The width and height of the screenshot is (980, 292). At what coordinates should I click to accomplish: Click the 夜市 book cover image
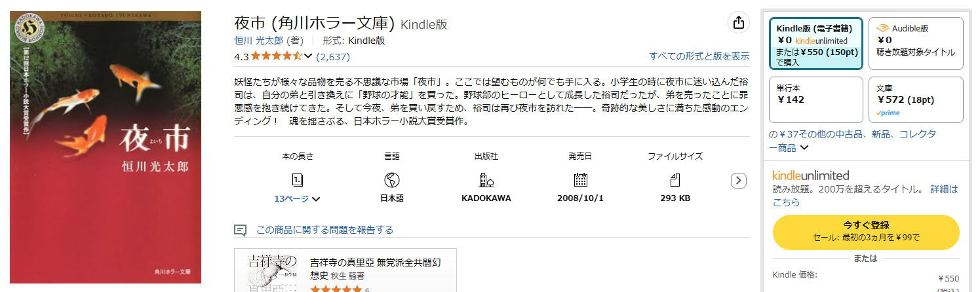click(106, 147)
